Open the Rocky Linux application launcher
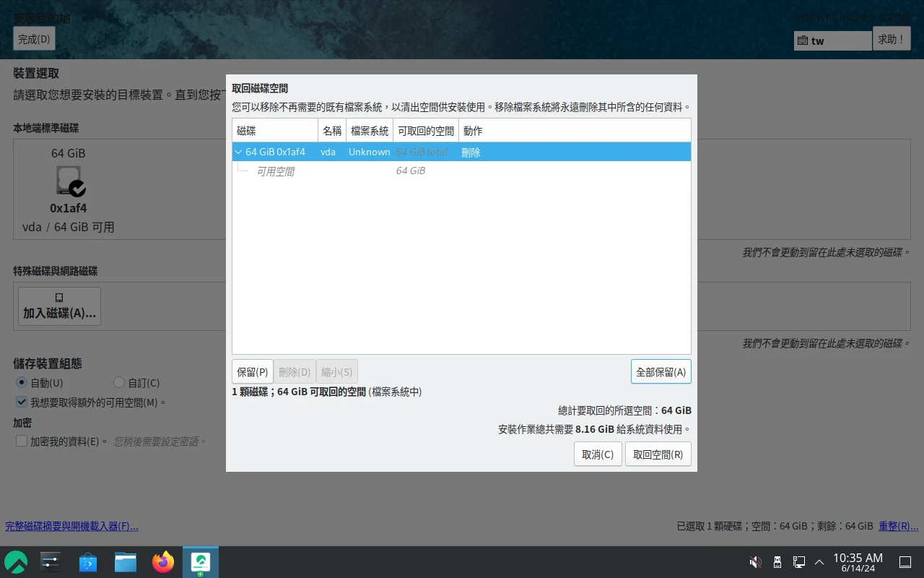Screen dimensions: 924x578 pos(16,561)
